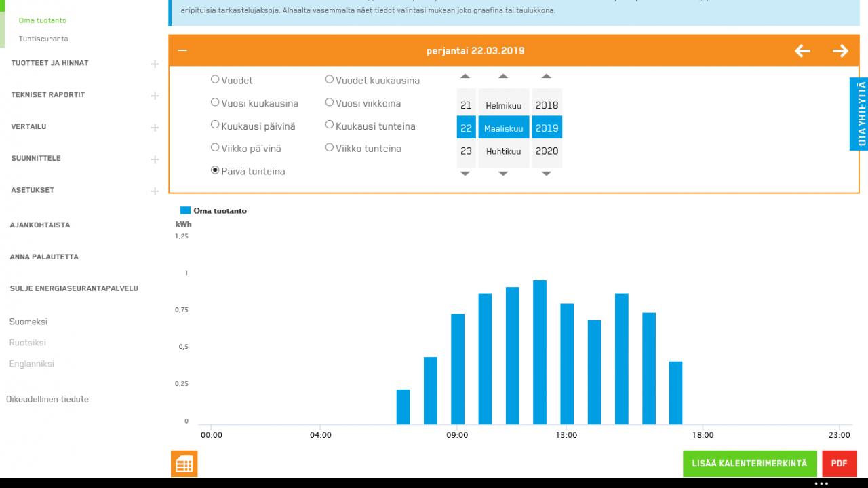868x488 pixels.
Task: Select Kuukausi tunteina radio option
Action: point(330,125)
